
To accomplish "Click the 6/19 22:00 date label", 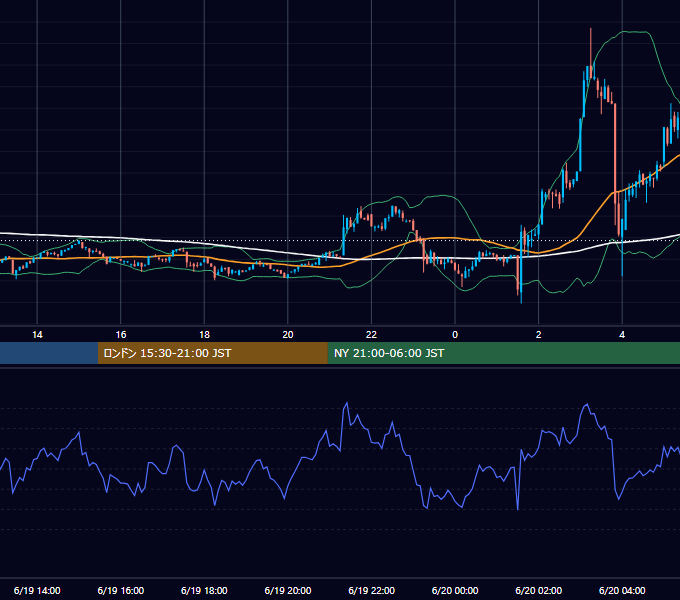I will pos(372,590).
